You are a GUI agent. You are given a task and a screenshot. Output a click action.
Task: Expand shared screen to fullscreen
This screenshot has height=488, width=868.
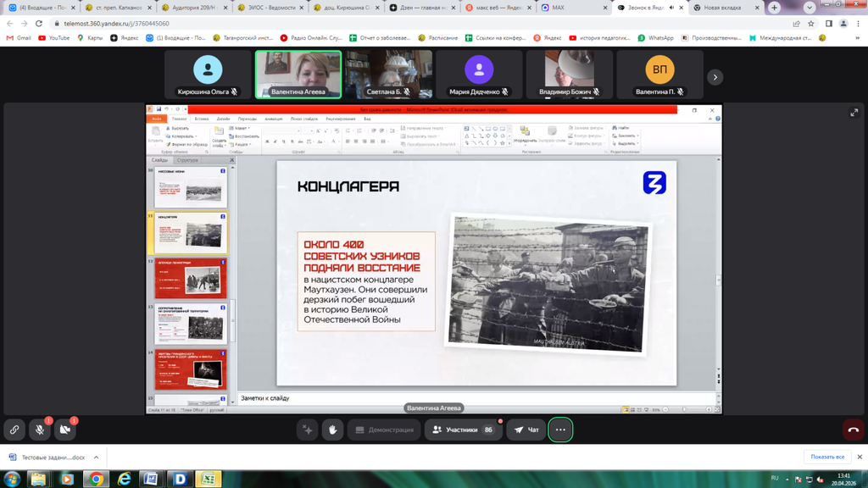(854, 113)
